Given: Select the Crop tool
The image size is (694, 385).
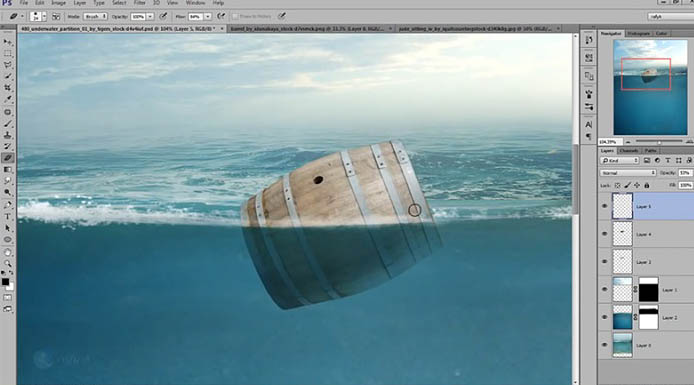Looking at the screenshot, I should 8,88.
